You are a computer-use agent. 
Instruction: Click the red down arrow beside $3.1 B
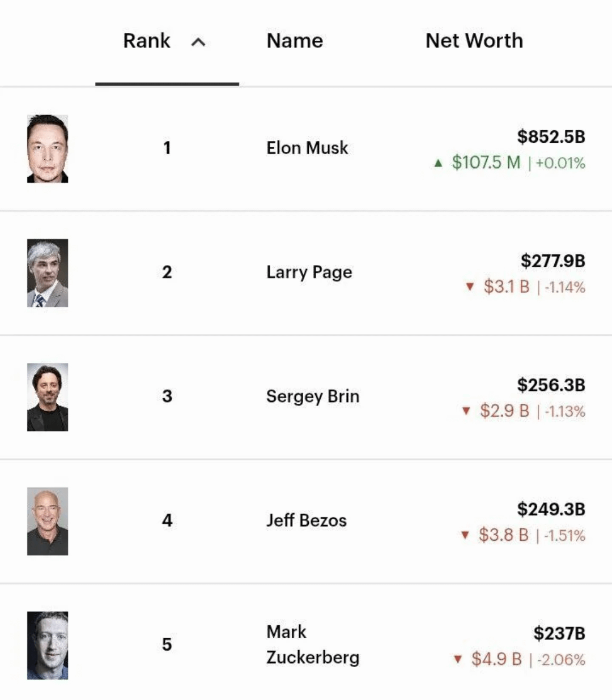click(469, 287)
